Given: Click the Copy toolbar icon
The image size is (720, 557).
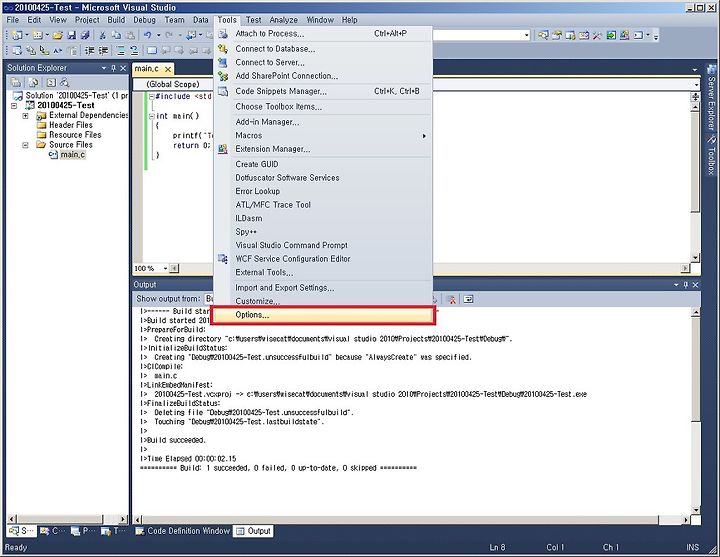Looking at the screenshot, I should coord(117,35).
